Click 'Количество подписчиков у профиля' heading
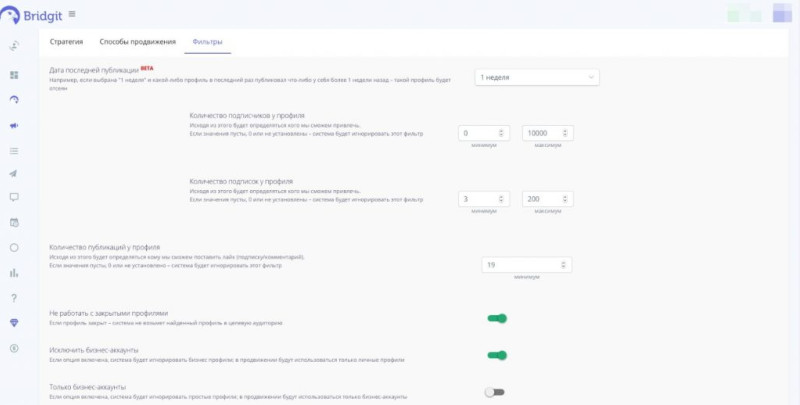 pyautogui.click(x=247, y=116)
